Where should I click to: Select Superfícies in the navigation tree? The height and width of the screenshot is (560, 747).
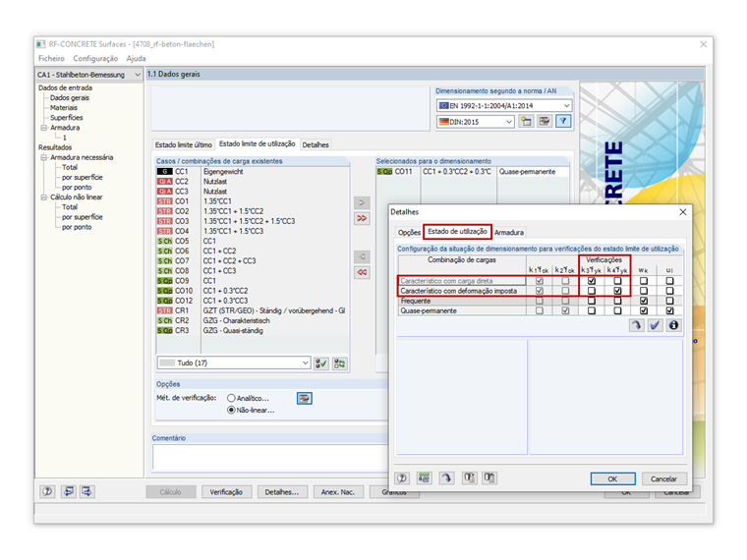[67, 118]
